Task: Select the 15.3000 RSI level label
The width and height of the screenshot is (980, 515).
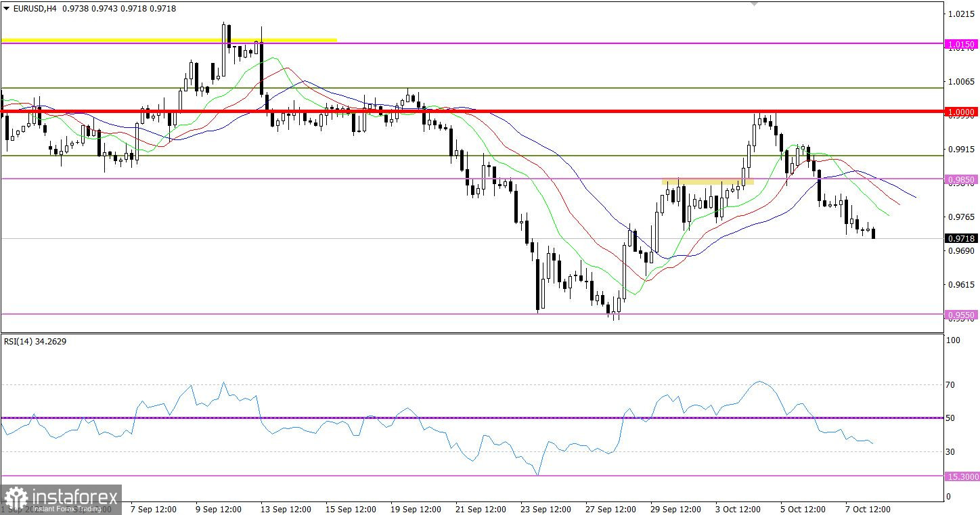Action: (962, 476)
